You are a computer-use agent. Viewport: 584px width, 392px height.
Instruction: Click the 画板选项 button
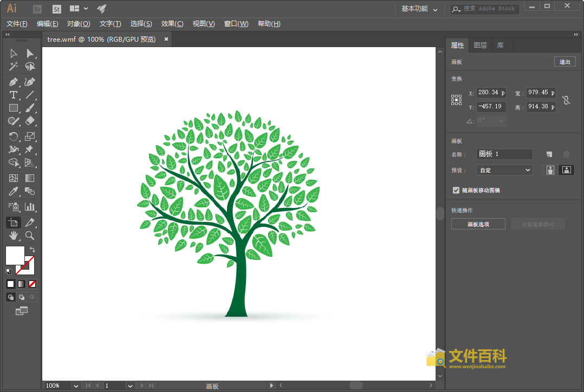(x=478, y=224)
